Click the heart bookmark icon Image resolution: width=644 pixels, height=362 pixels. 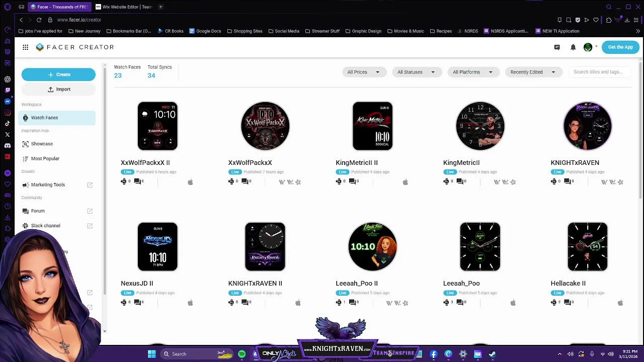596,20
